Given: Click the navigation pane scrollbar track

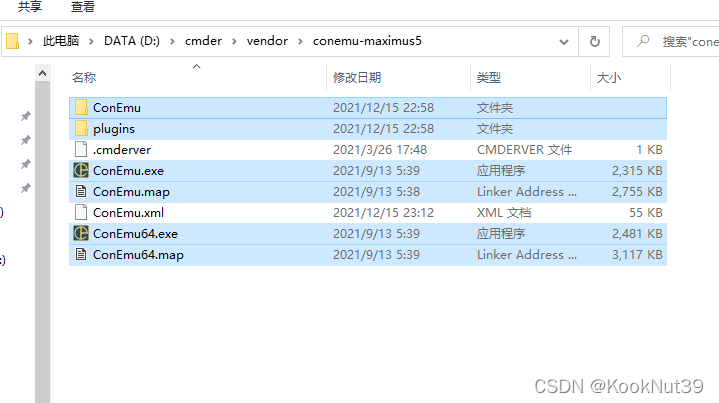Looking at the screenshot, I should 43,242.
